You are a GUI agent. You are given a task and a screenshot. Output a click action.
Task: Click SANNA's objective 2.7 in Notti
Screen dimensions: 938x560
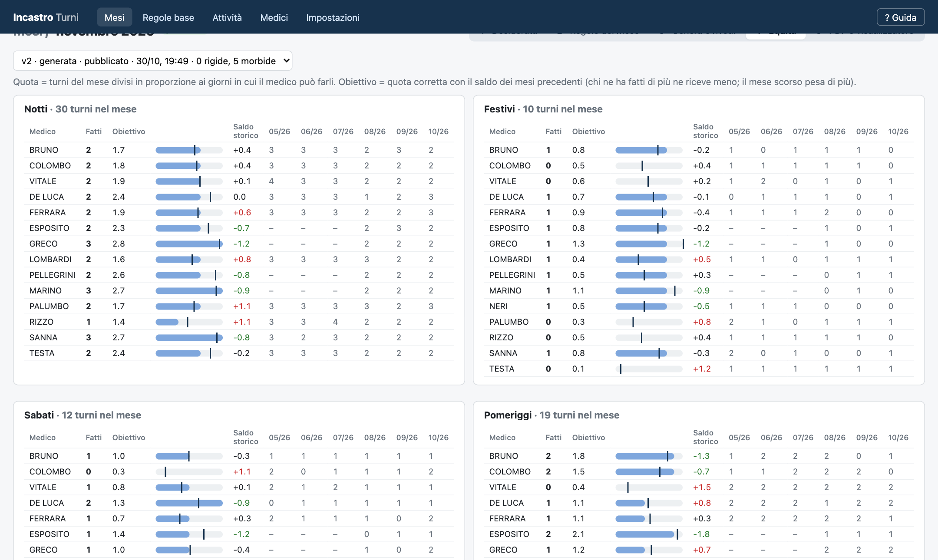point(119,338)
